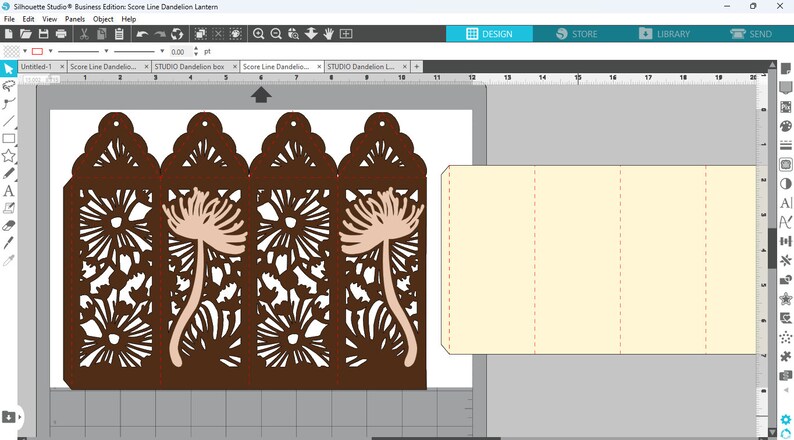Viewport: 794px width, 440px height.
Task: Select by color icon in top toolbar
Action: click(235, 34)
